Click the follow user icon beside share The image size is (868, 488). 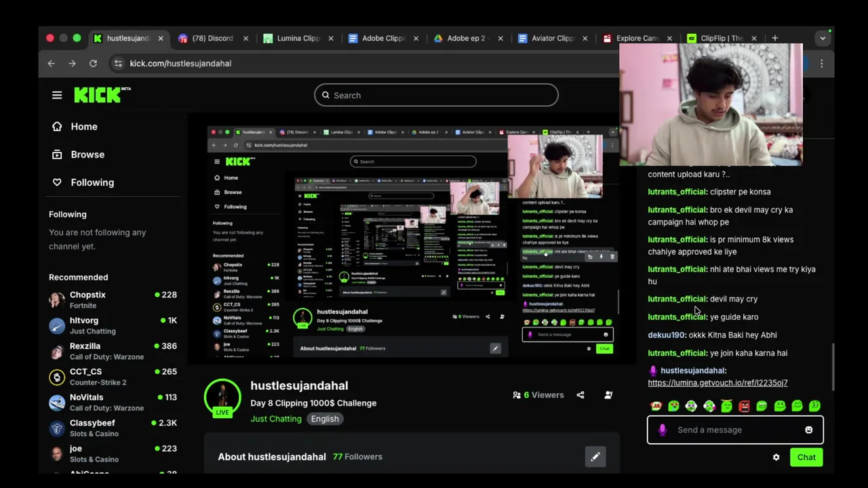(608, 394)
